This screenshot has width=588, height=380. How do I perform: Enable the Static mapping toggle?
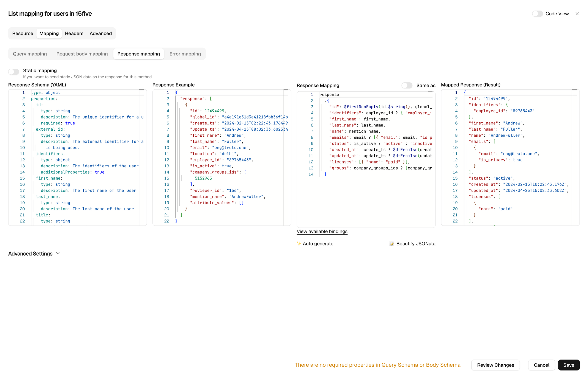[x=14, y=72]
